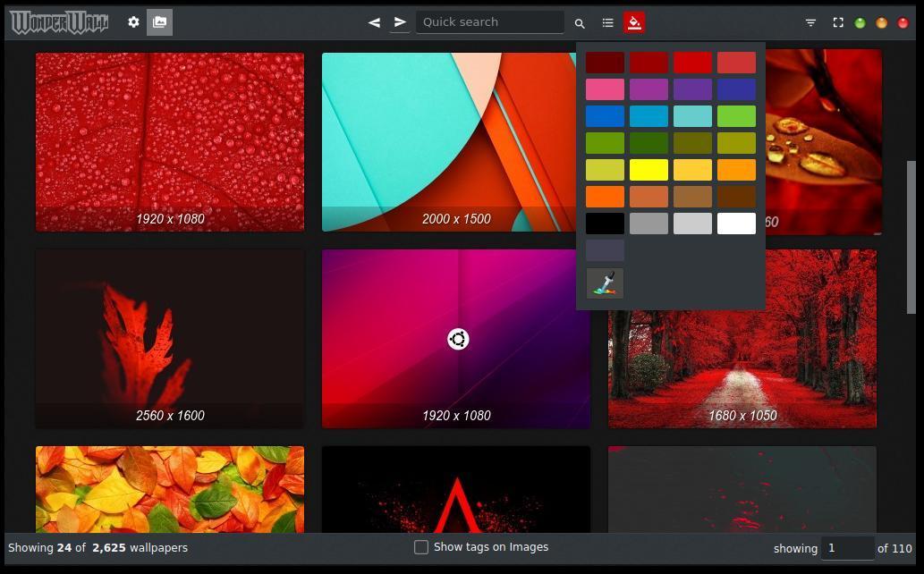Select the pink color swatch
The height and width of the screenshot is (574, 924).
tap(605, 89)
